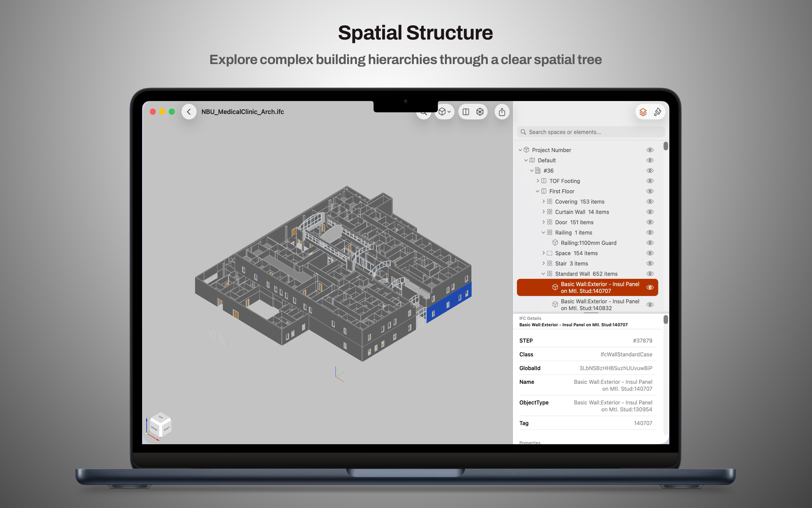
Task: Hide Railing:1100mm Guard element
Action: (x=650, y=243)
